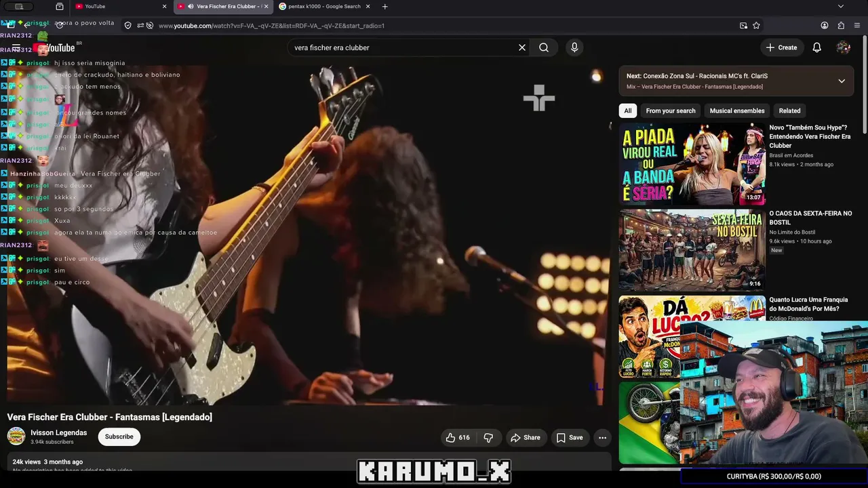
Task: Close the Vera Fischer Era Clubber tab
Action: point(266,7)
